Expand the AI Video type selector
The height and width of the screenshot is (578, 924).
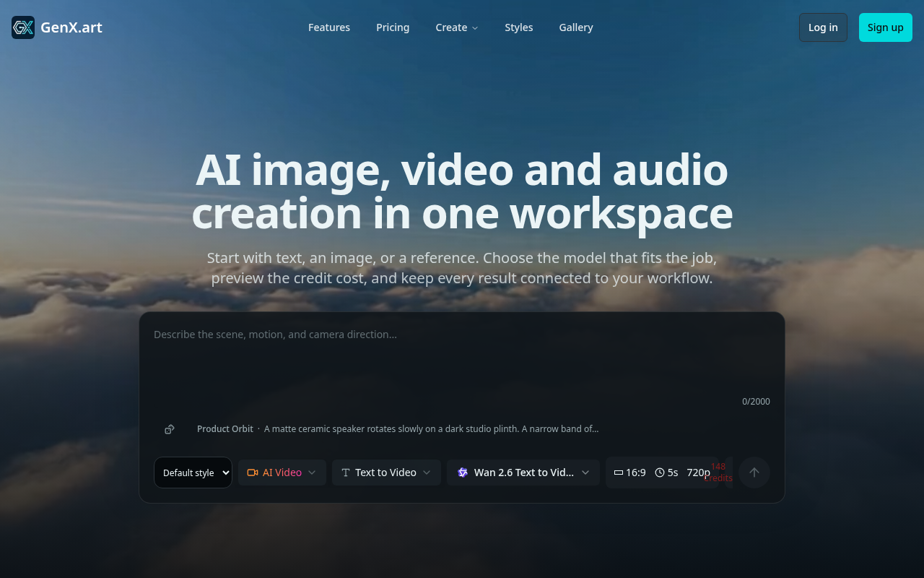282,473
